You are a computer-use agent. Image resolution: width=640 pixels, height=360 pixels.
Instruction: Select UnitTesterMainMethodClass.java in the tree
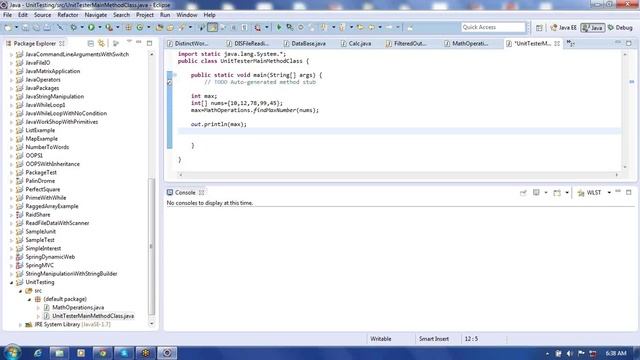click(93, 316)
